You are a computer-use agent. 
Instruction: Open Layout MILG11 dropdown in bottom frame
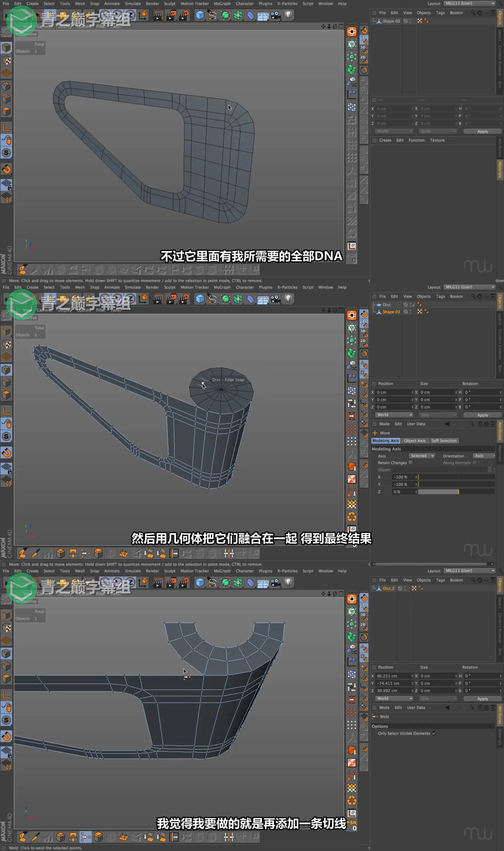pyautogui.click(x=470, y=571)
